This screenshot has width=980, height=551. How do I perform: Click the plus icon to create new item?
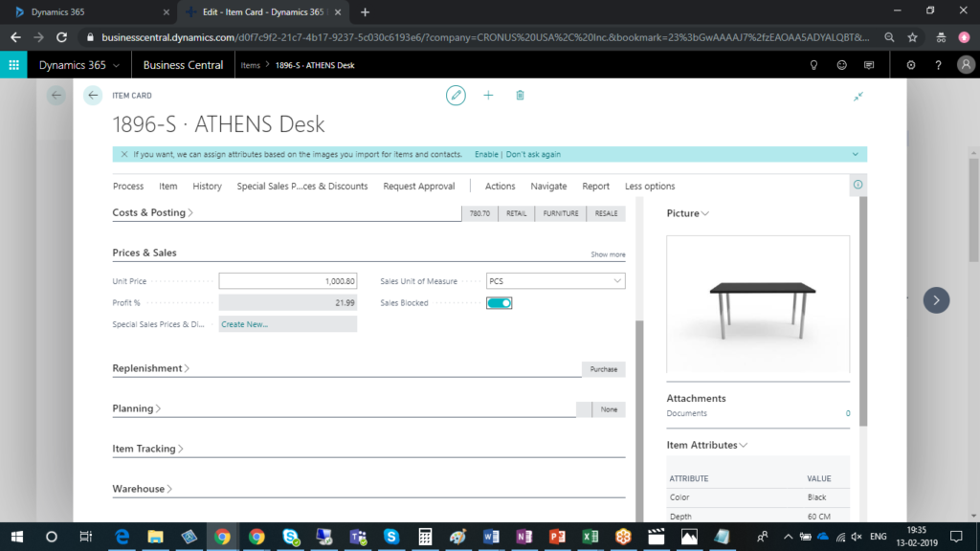coord(488,96)
